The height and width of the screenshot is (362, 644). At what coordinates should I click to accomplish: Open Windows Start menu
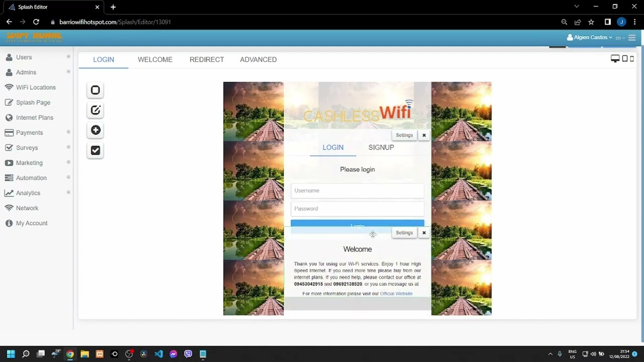[x=11, y=354]
